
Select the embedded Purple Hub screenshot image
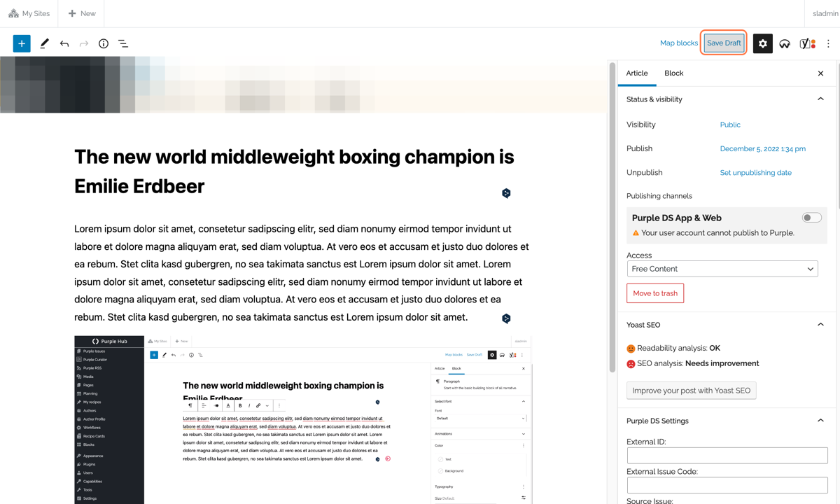(x=302, y=420)
